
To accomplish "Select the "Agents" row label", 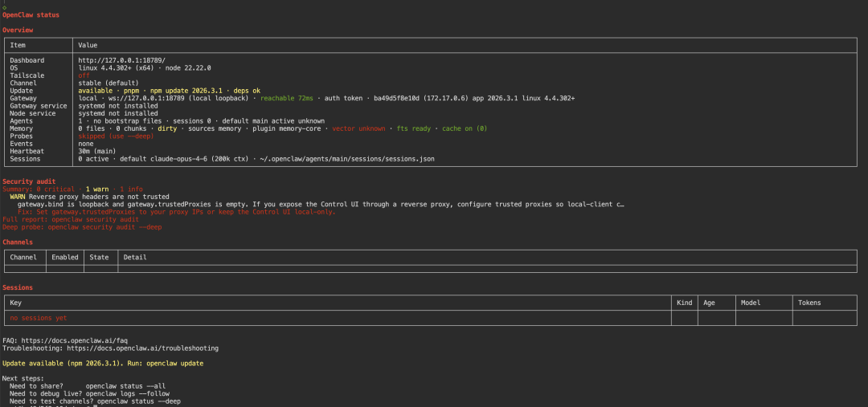I will (22, 120).
